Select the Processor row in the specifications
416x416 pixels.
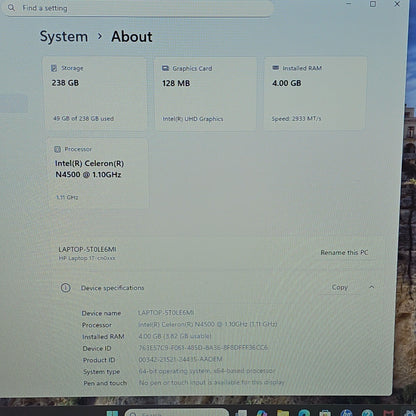(x=179, y=324)
